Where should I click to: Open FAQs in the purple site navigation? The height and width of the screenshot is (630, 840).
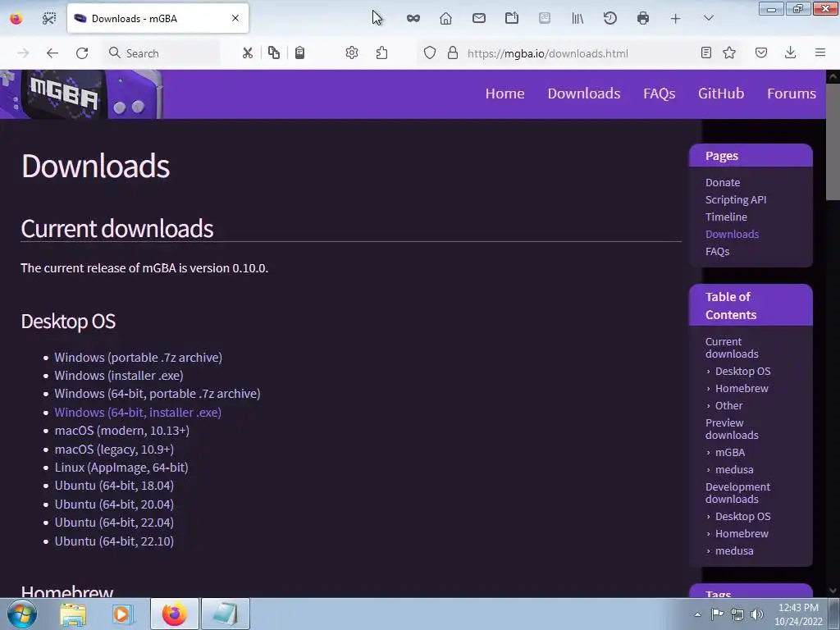pyautogui.click(x=659, y=94)
